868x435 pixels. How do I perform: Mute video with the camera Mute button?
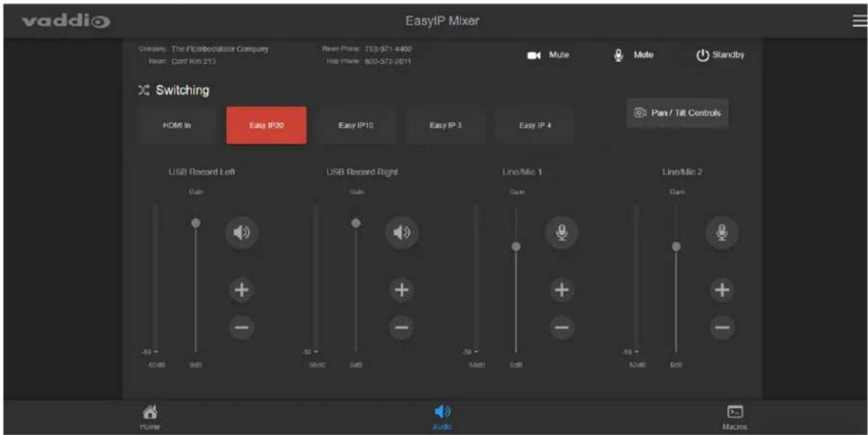548,54
